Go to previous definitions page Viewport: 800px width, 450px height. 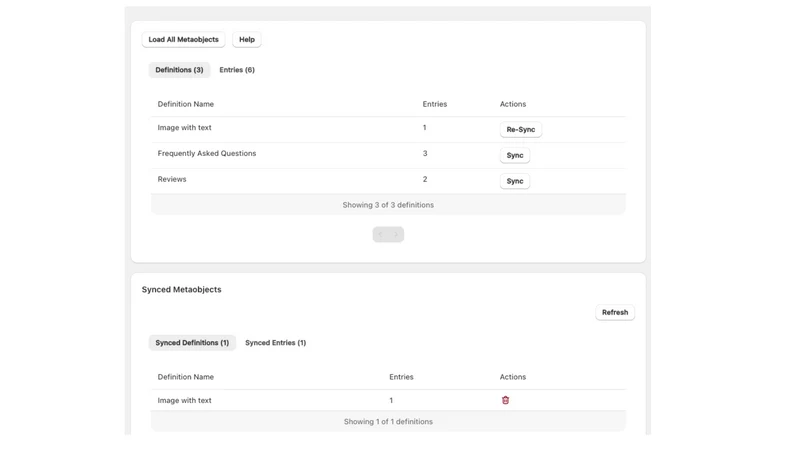(x=381, y=235)
